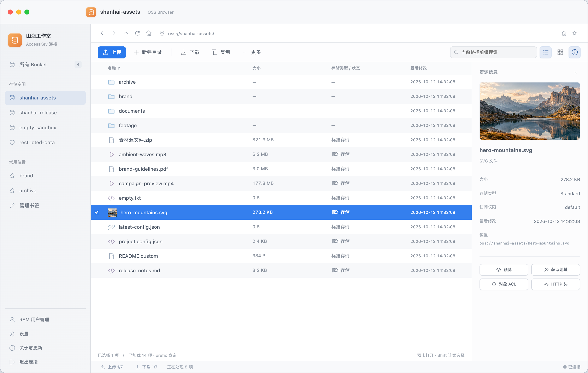Go back with the left arrow icon
The height and width of the screenshot is (373, 588).
click(x=102, y=33)
